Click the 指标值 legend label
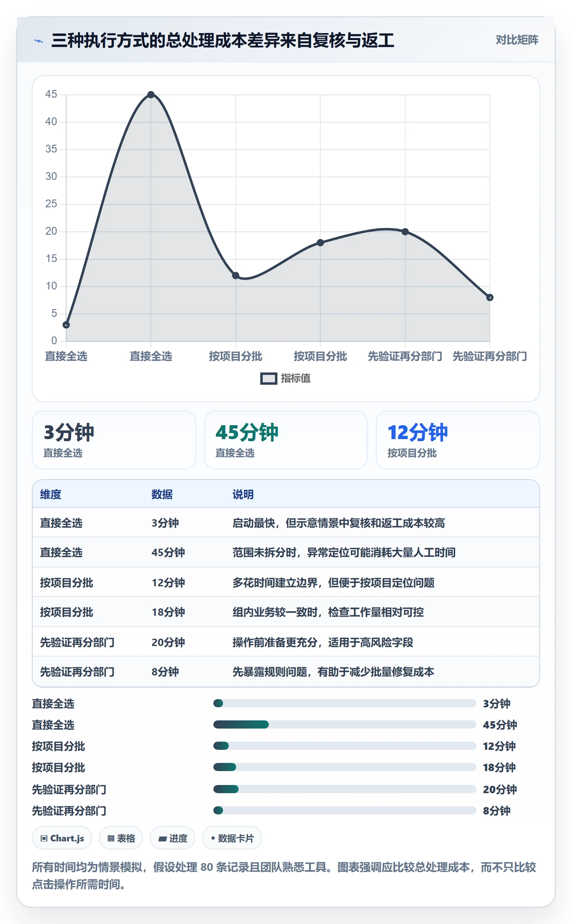 coord(296,379)
